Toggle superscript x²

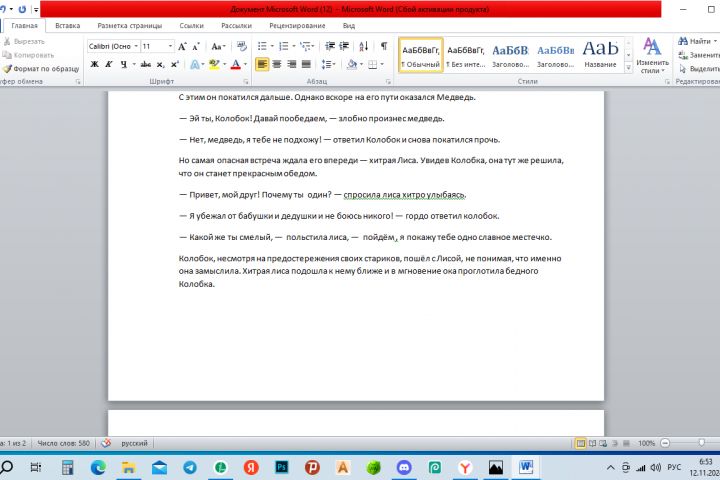click(174, 64)
